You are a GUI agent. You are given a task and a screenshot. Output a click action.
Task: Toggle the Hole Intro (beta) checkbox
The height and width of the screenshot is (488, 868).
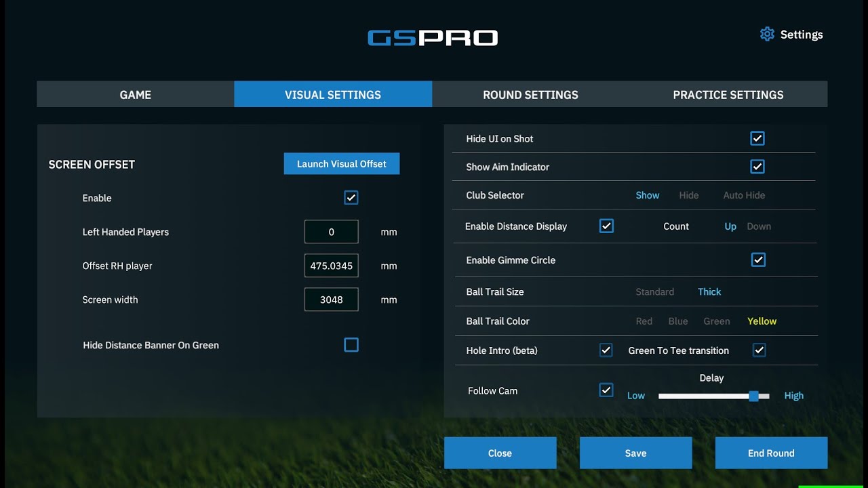point(606,350)
